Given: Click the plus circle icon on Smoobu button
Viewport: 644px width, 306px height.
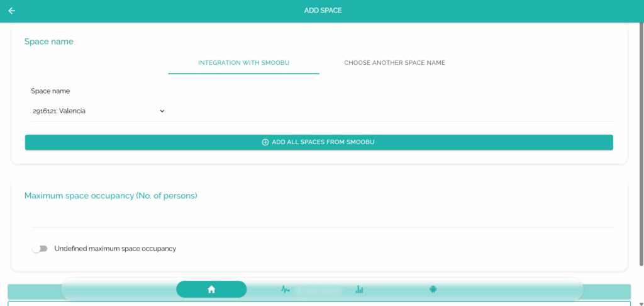Looking at the screenshot, I should click(x=265, y=142).
